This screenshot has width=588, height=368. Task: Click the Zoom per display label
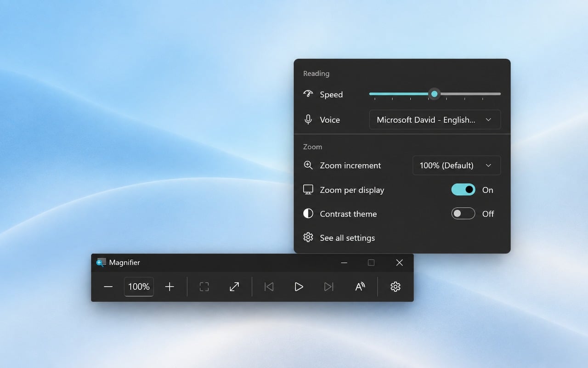click(352, 190)
